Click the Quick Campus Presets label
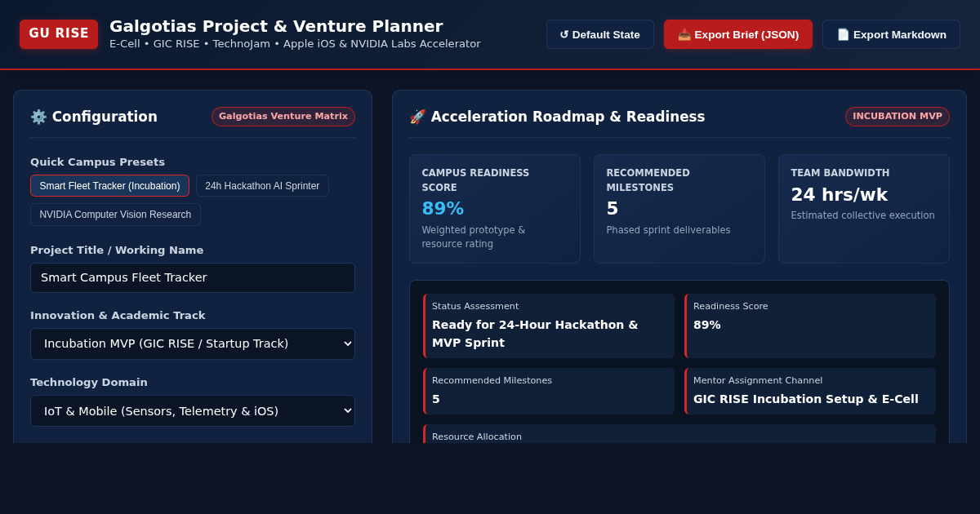980x514 pixels. 97,162
